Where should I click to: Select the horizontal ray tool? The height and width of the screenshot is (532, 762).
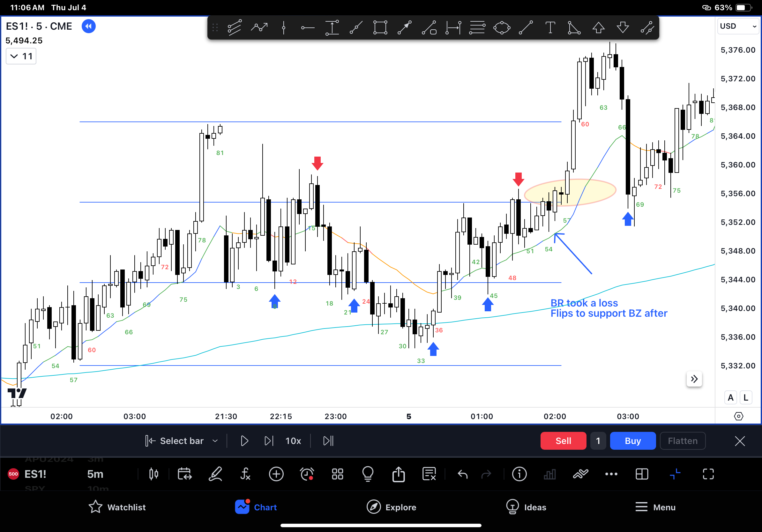(x=308, y=28)
